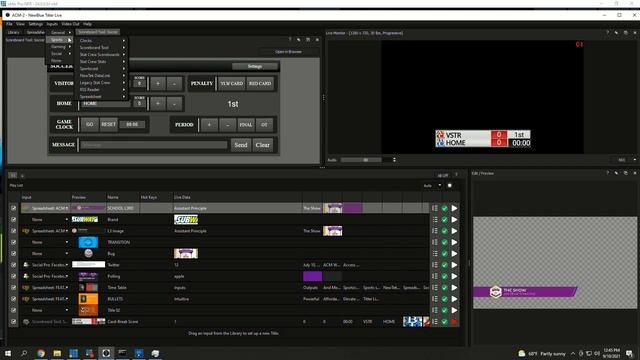Screen dimensions: 640x360
Task: Expand the RSS Reader submenu
Action: (x=102, y=89)
